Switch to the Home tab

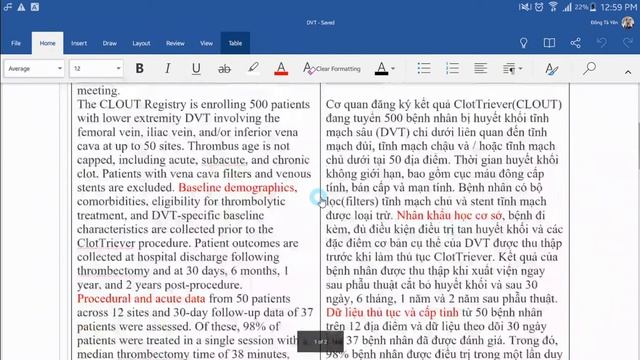47,43
